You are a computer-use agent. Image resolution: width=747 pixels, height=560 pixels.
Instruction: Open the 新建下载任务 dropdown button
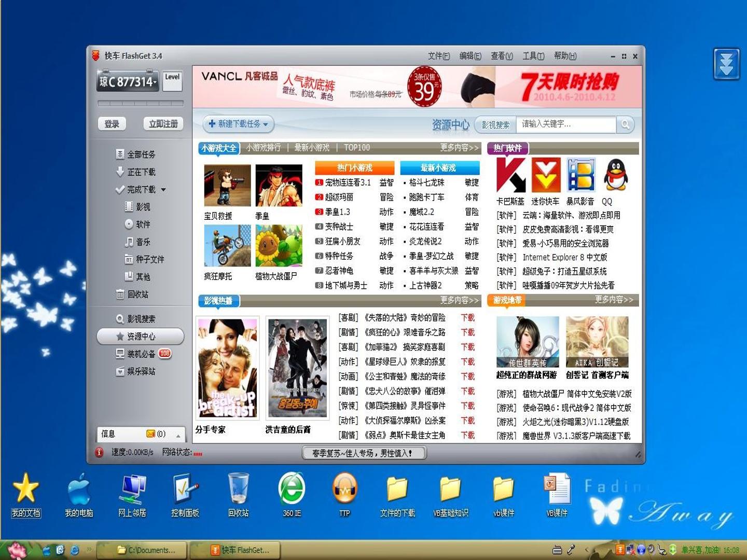pyautogui.click(x=238, y=124)
